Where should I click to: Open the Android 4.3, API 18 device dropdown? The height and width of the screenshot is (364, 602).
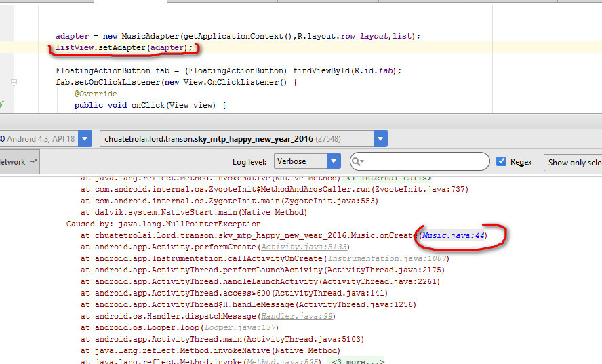tap(85, 139)
